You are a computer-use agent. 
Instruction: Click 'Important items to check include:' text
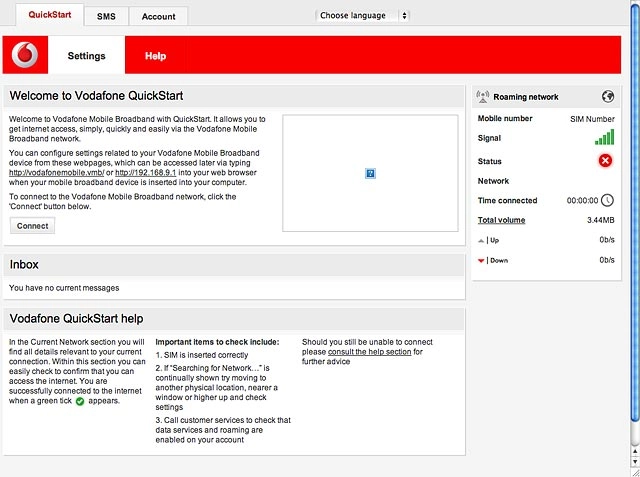(217, 342)
